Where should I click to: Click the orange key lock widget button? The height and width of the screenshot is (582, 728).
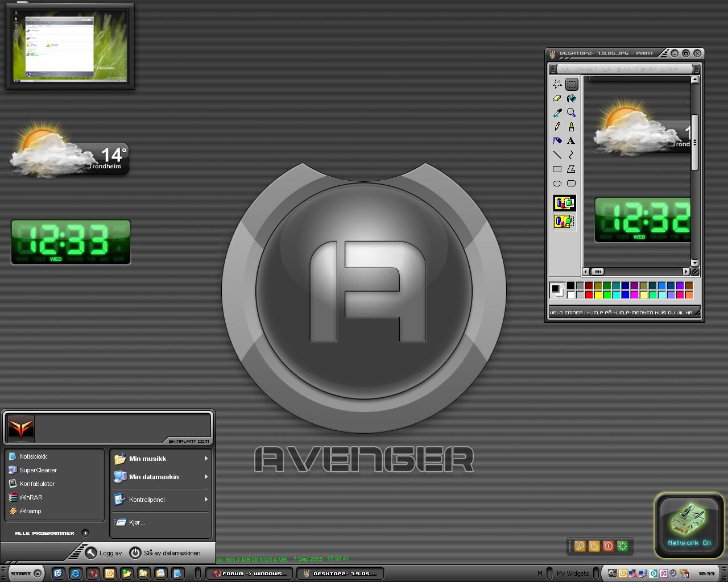click(x=580, y=546)
